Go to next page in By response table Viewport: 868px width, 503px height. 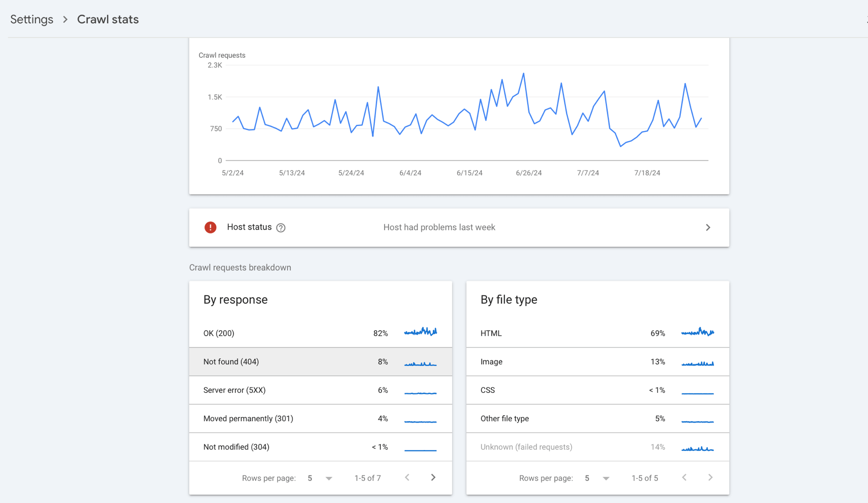(433, 477)
